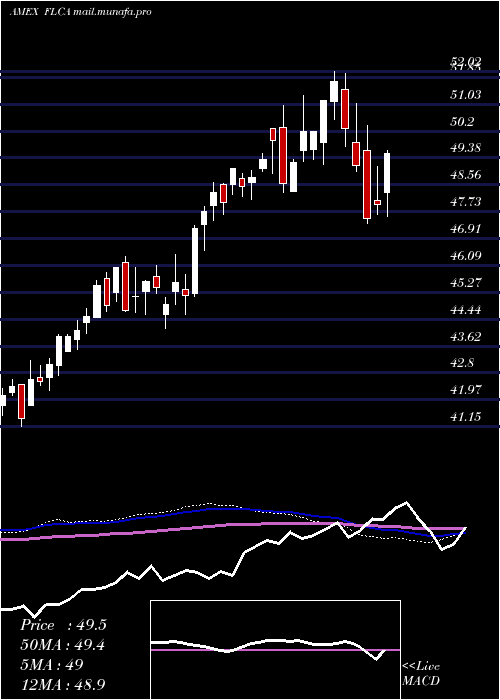Click the Price : 49.5 readout
This screenshot has width=500, height=700.
[63, 625]
